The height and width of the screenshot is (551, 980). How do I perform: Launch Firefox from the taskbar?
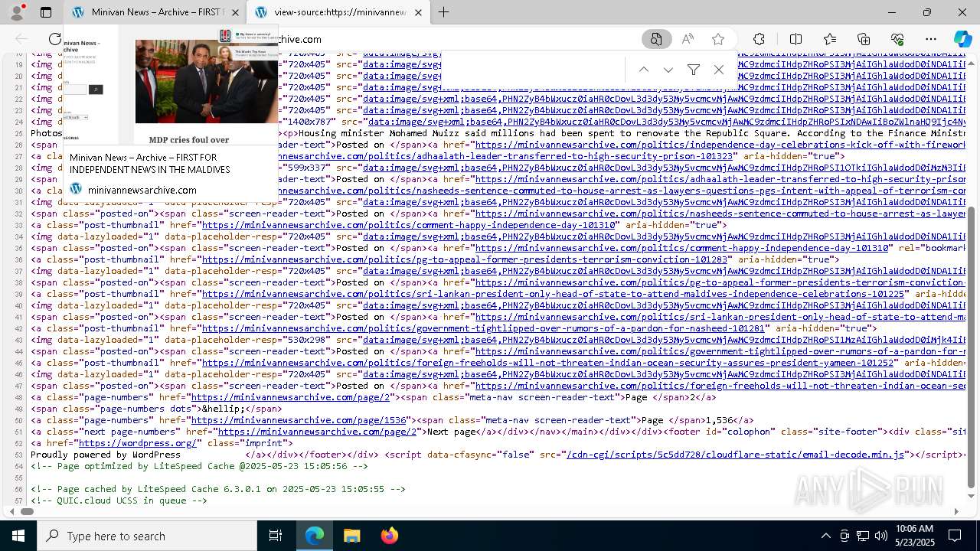pos(389,536)
